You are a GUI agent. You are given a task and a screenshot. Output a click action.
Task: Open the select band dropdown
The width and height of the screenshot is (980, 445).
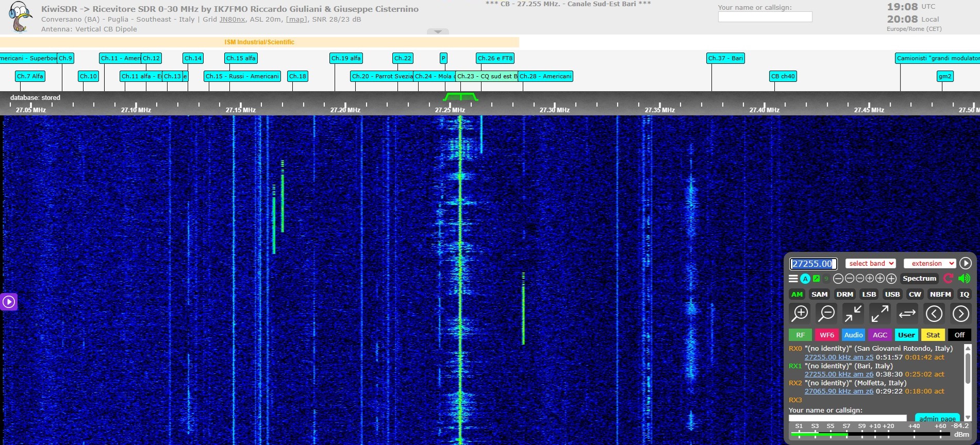tap(870, 263)
